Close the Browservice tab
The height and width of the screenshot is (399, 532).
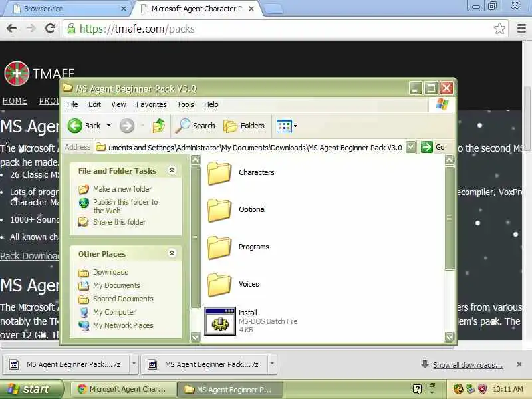[x=124, y=9]
